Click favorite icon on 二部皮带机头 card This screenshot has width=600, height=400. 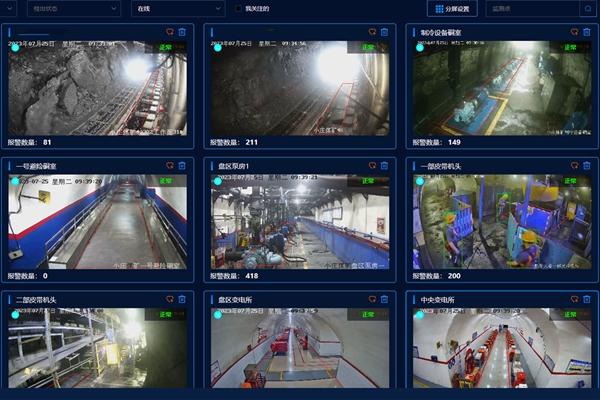(169, 298)
